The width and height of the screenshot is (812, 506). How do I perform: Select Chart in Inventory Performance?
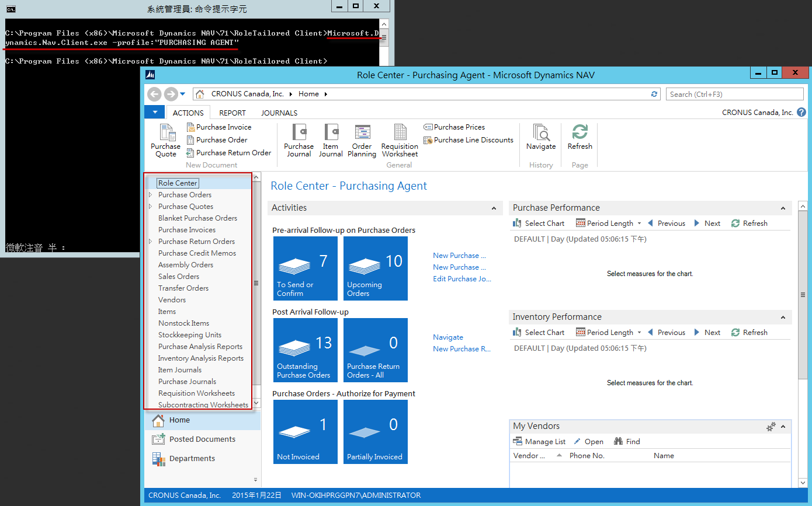click(539, 333)
